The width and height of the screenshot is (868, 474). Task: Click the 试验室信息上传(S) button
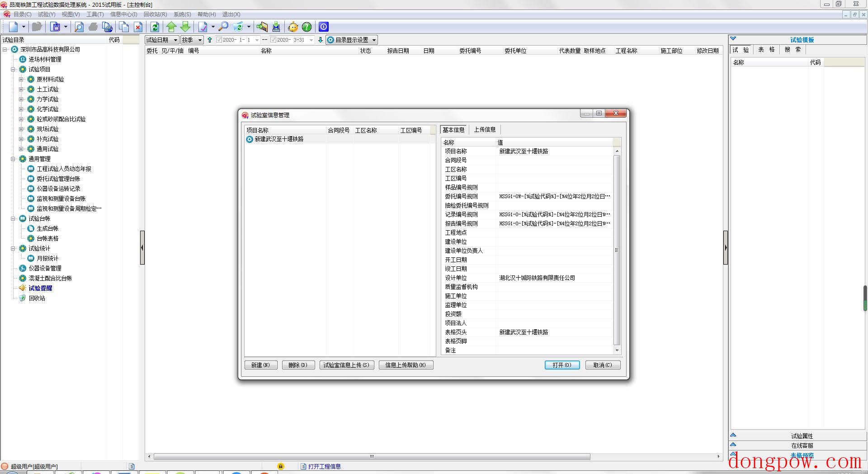[346, 365]
